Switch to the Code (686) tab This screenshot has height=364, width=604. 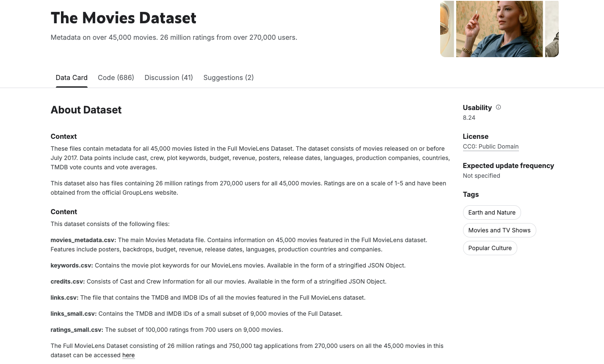coord(116,77)
